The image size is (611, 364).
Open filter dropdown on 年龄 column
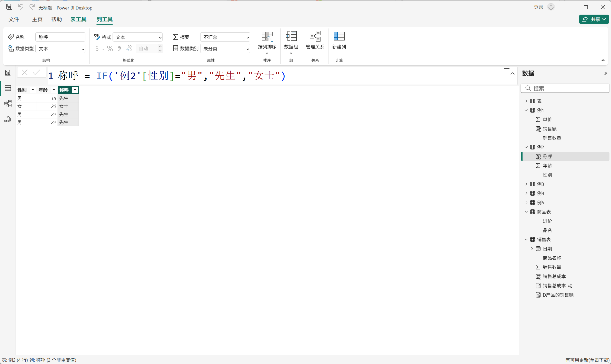coord(54,90)
